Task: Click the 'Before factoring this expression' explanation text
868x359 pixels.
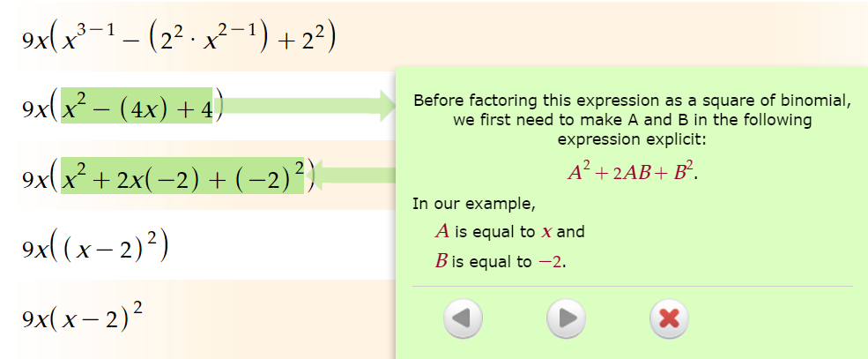Action: click(x=632, y=120)
